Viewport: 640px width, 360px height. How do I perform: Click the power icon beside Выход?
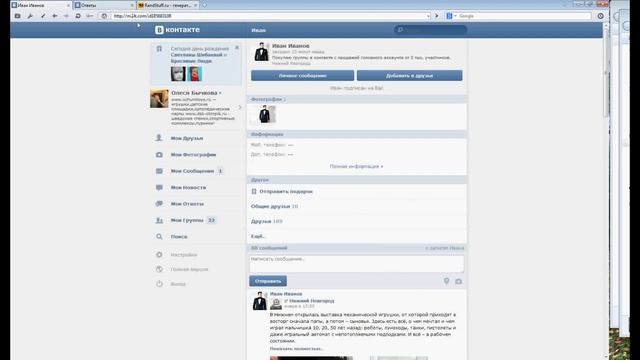click(159, 284)
